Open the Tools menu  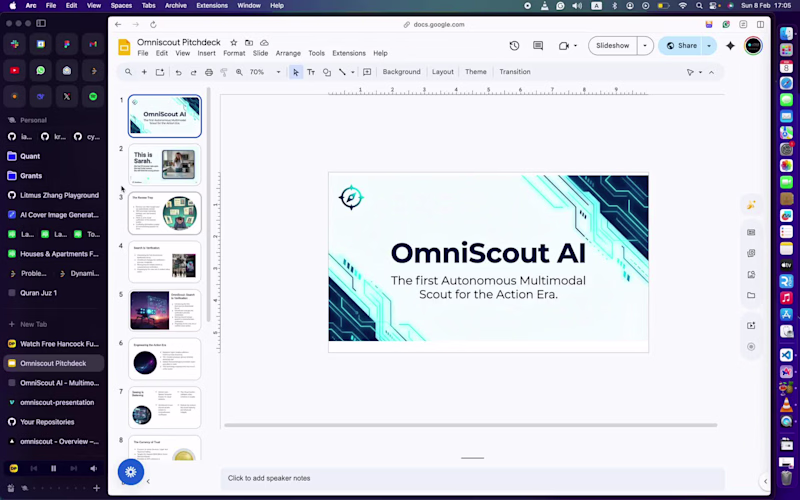[316, 53]
